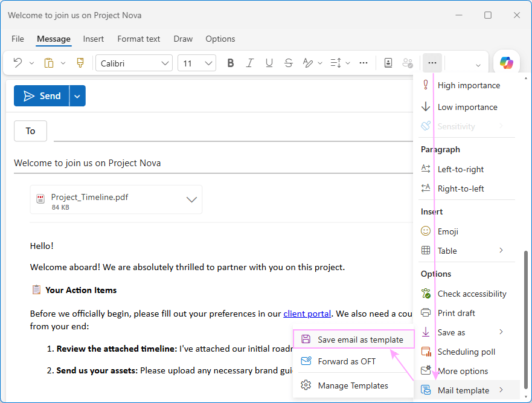532x403 pixels.
Task: Open the Undo history dropdown arrow
Action: coord(31,63)
